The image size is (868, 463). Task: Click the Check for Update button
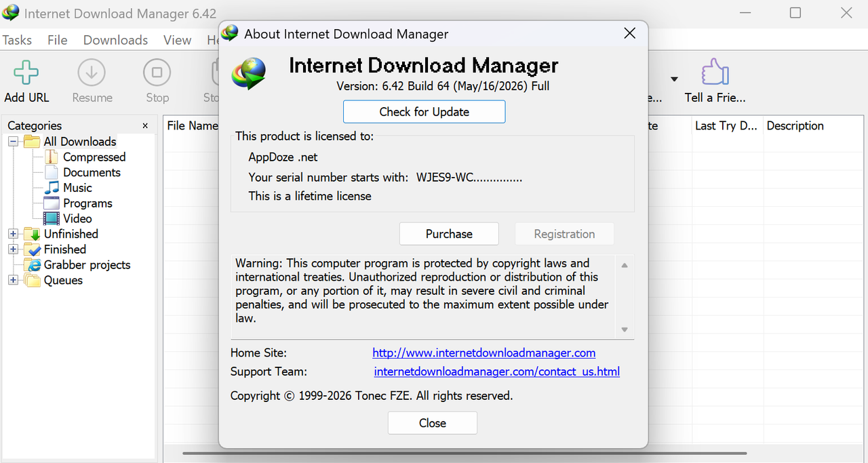point(425,112)
